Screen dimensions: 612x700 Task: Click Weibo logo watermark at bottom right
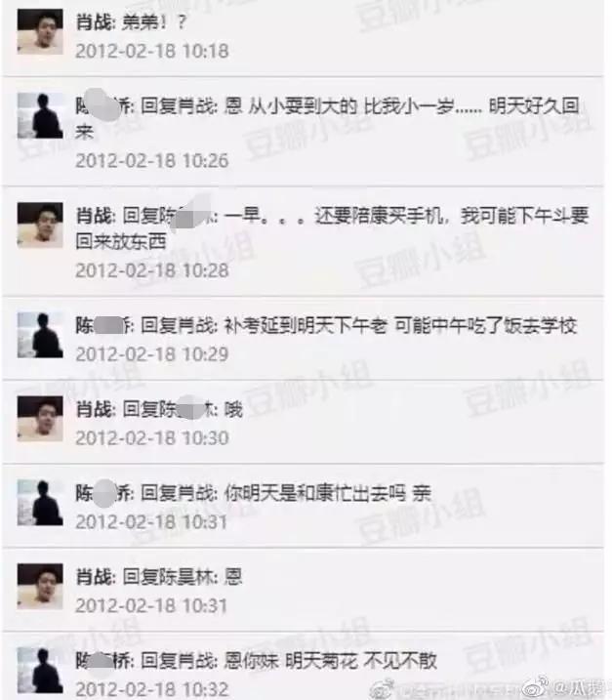point(536,686)
